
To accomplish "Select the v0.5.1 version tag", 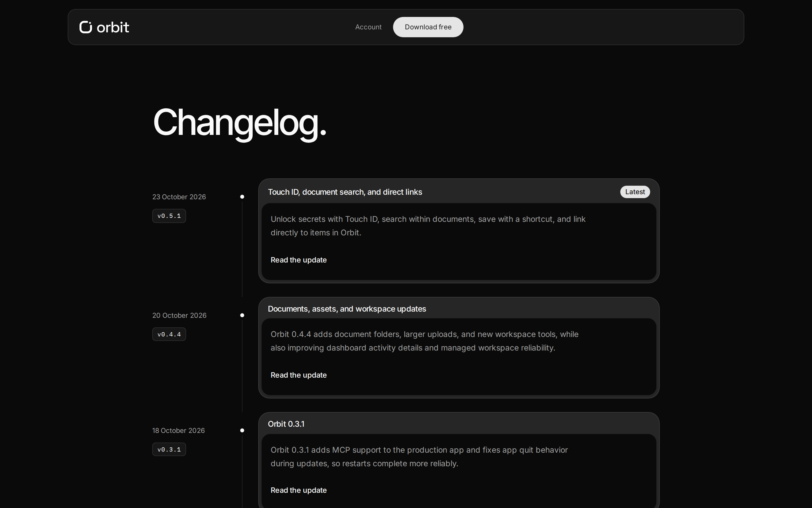I will pos(169,216).
